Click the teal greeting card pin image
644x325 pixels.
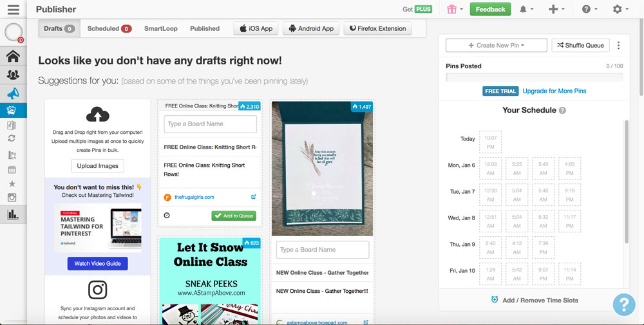pos(323,169)
